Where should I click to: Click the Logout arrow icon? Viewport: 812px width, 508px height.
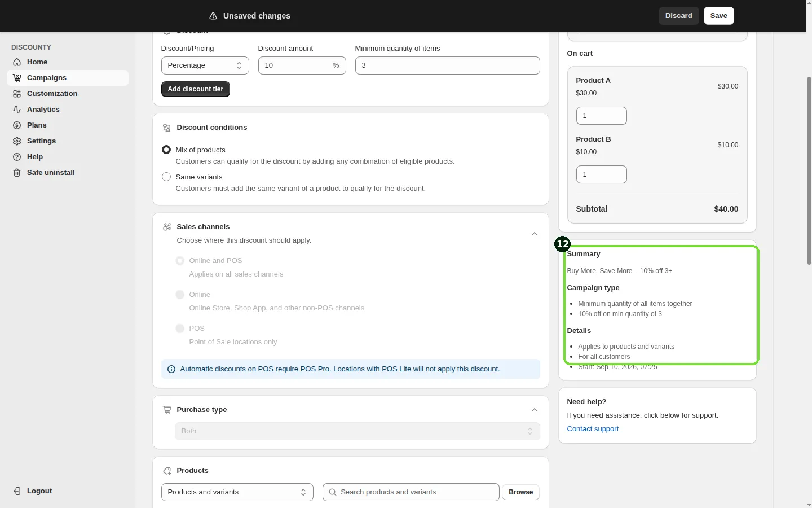point(17,491)
